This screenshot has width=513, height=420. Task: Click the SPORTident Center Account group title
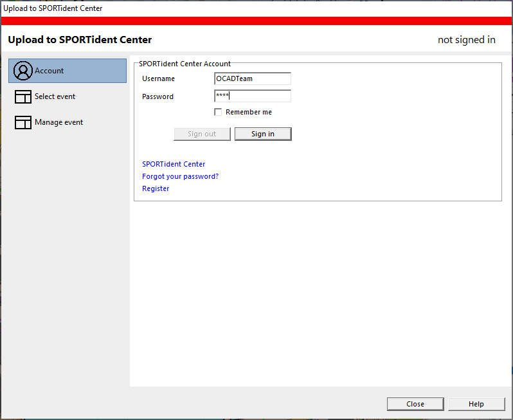(185, 64)
